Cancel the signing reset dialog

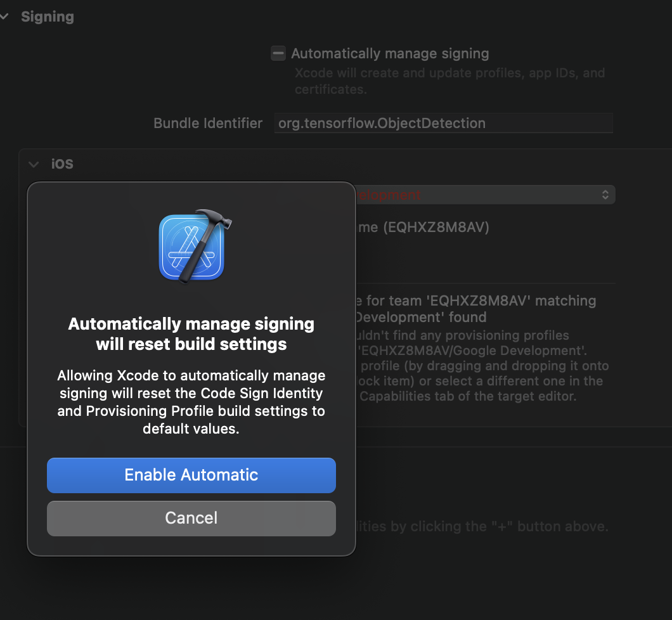[x=191, y=519]
